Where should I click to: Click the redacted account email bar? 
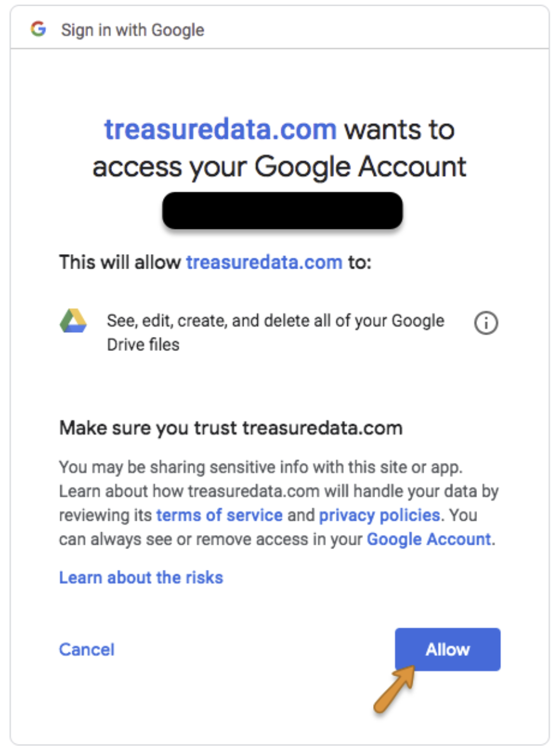(x=282, y=211)
